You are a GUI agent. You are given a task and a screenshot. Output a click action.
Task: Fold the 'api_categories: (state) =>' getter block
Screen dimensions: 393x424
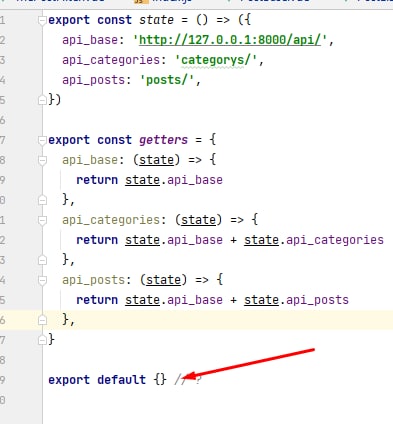click(42, 221)
